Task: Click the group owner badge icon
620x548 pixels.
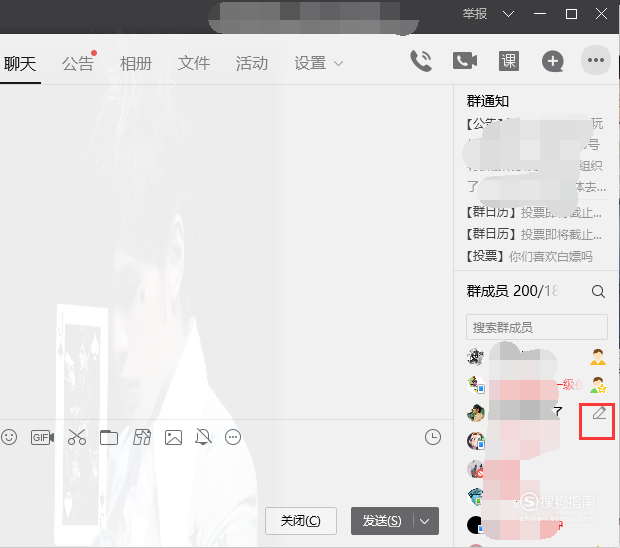Action: click(x=598, y=357)
